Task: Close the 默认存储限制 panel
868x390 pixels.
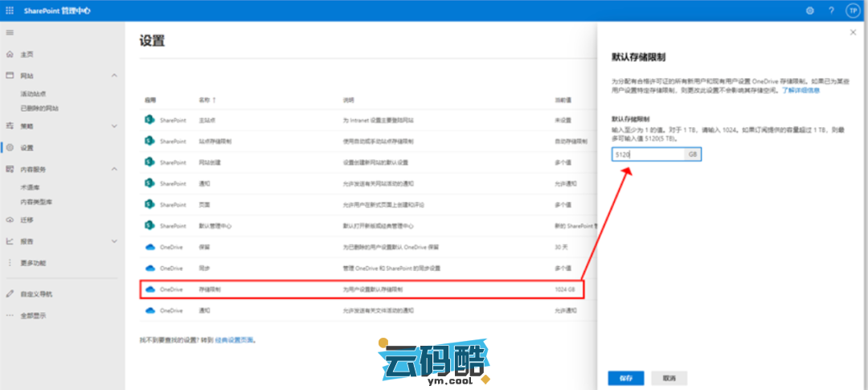Action: (x=853, y=32)
